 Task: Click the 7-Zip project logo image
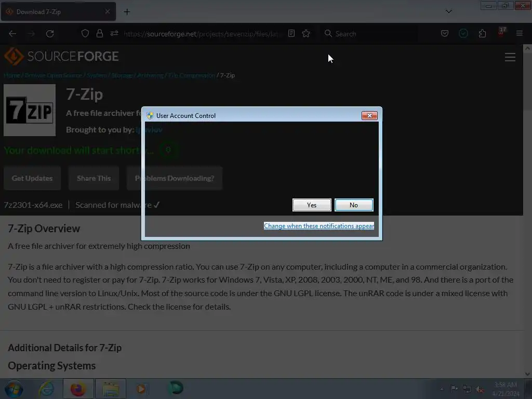30,110
